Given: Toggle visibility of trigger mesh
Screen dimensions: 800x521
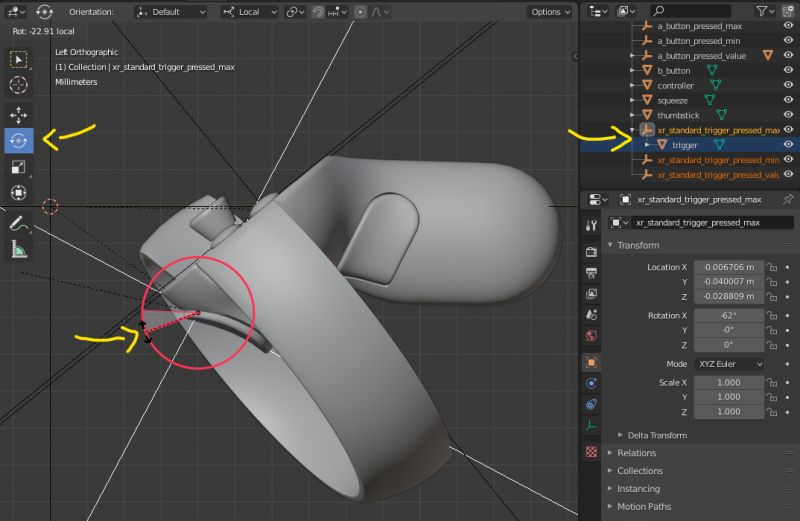Looking at the screenshot, I should (788, 145).
